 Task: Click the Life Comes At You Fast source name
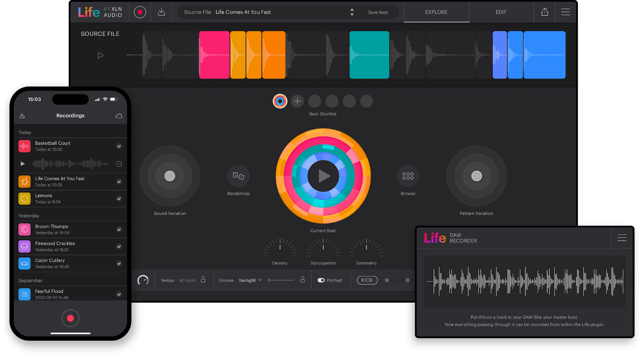pyautogui.click(x=243, y=12)
